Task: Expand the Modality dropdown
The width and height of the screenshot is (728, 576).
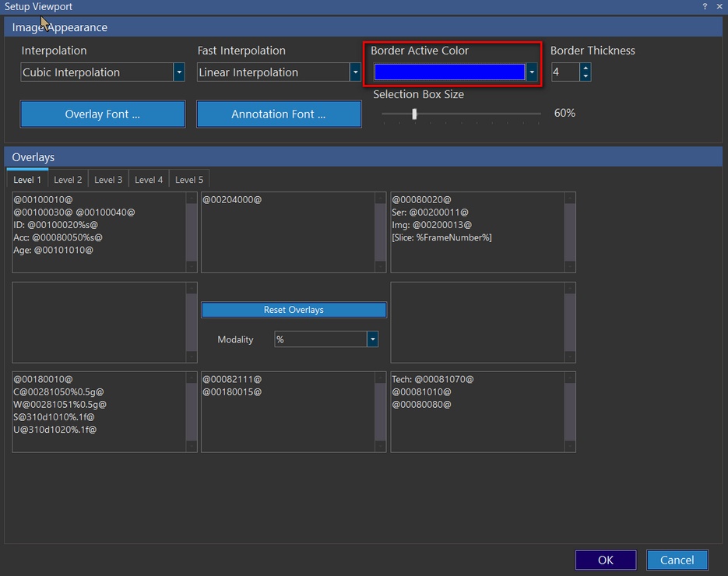Action: [372, 339]
